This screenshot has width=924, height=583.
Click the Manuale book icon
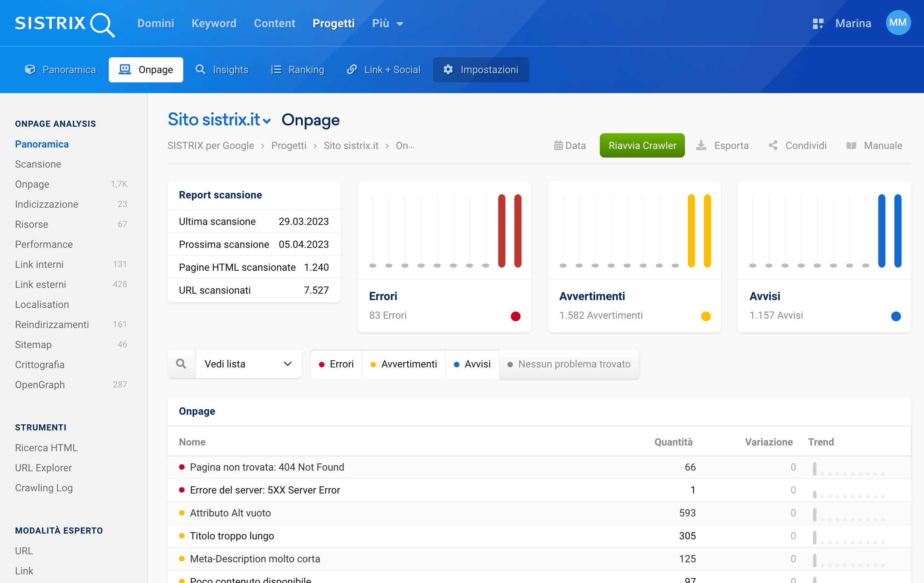tap(851, 145)
